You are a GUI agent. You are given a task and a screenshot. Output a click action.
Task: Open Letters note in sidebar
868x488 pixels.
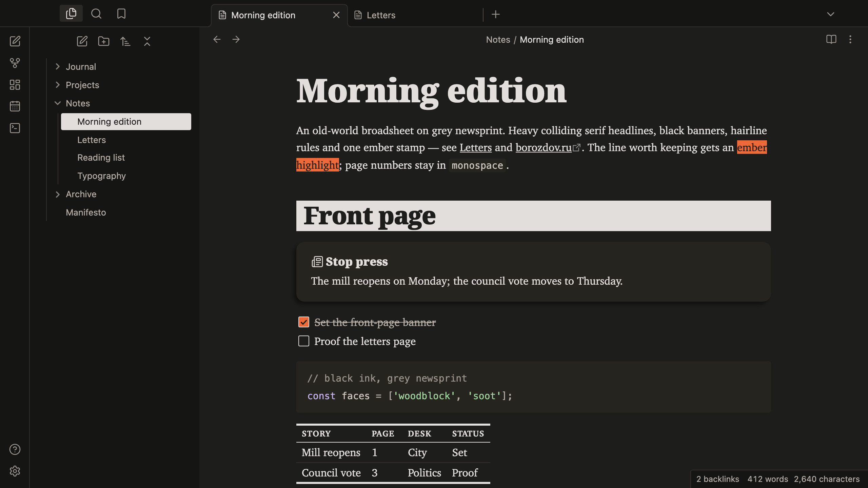coord(126,140)
